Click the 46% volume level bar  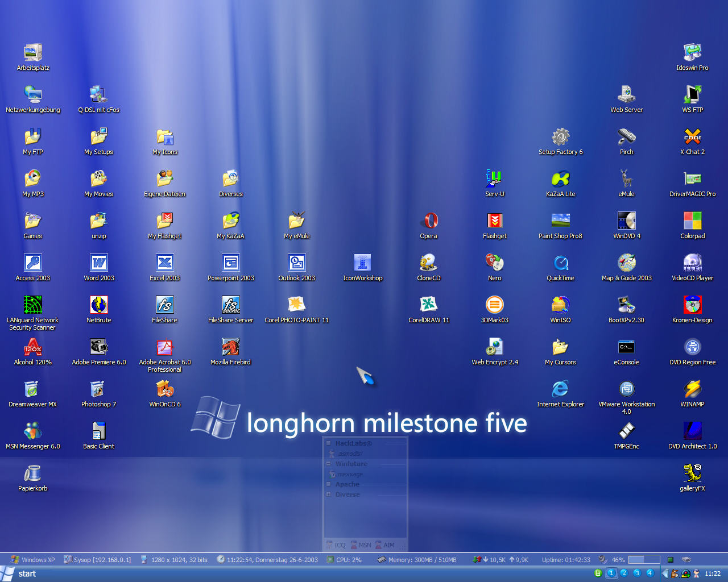click(x=644, y=560)
